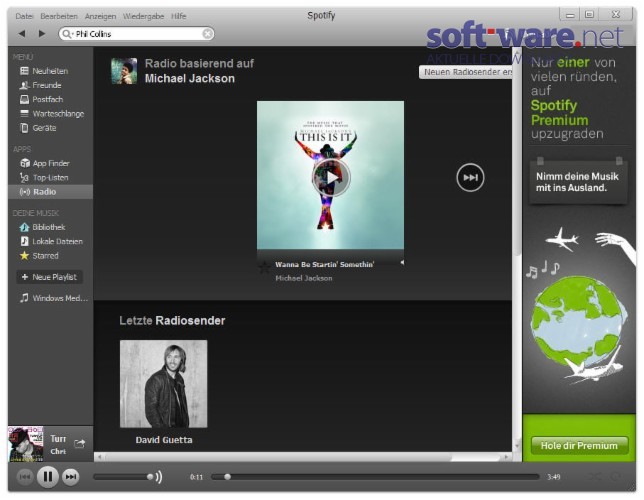Click Hole dir Premium button
The image size is (644, 500).
pyautogui.click(x=580, y=446)
